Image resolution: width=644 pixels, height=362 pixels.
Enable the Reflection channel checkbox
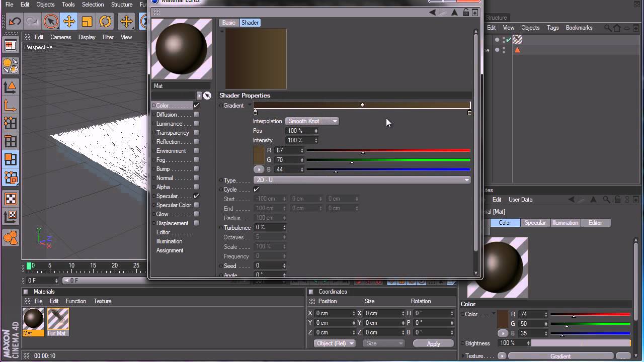point(196,142)
